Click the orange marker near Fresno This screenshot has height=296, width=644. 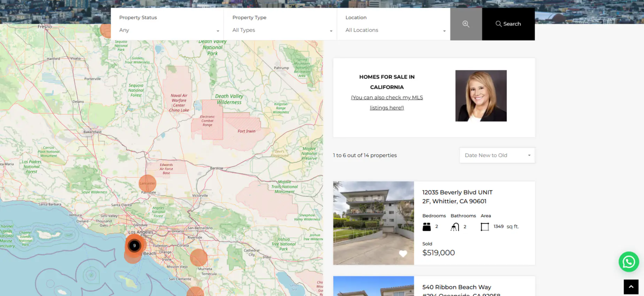pos(105,31)
